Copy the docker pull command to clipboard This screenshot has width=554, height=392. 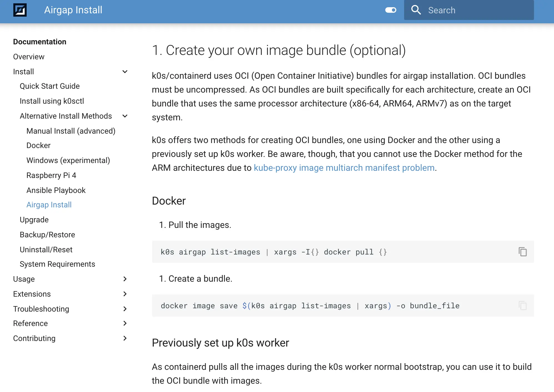click(x=523, y=252)
